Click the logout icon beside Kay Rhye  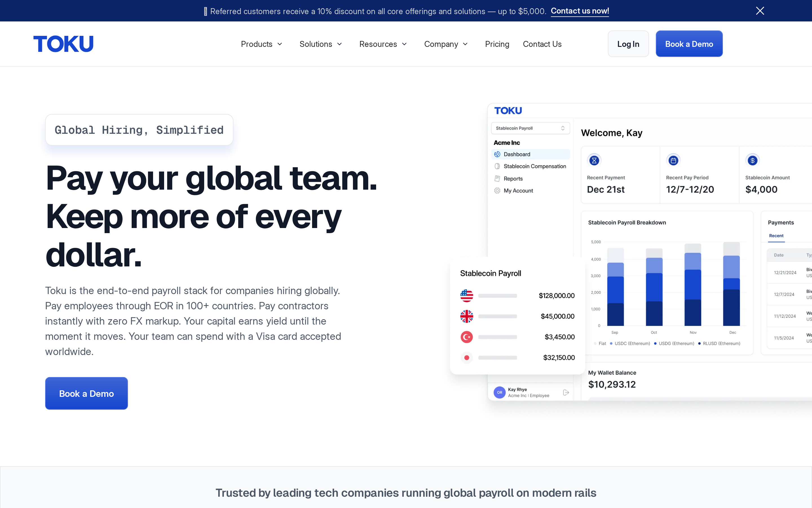tap(566, 392)
